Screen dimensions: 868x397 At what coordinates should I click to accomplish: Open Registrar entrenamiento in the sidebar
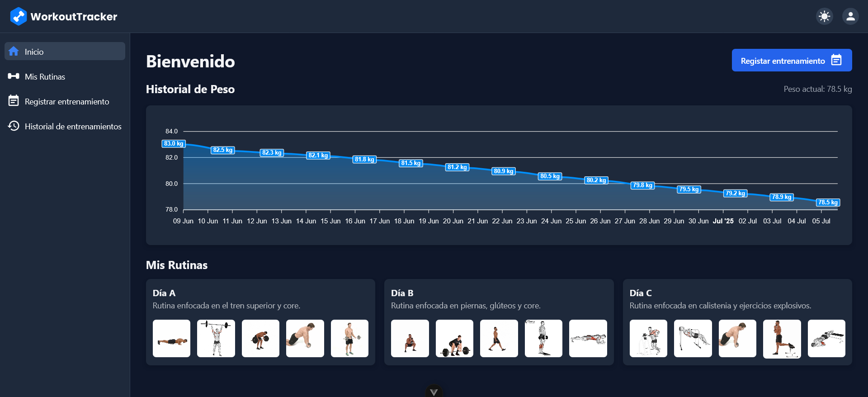(x=65, y=101)
